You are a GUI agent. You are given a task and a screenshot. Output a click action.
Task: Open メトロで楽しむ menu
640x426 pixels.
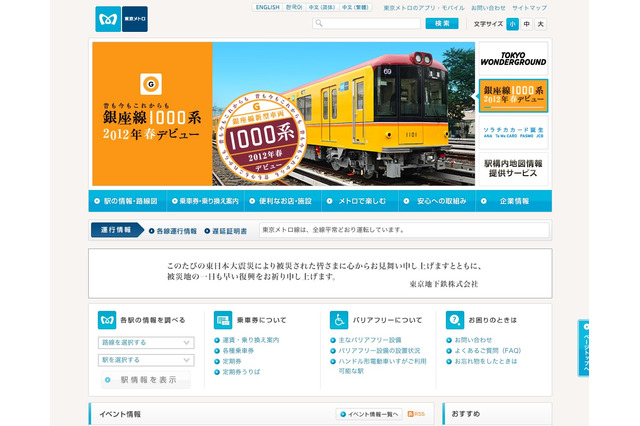pyautogui.click(x=360, y=201)
